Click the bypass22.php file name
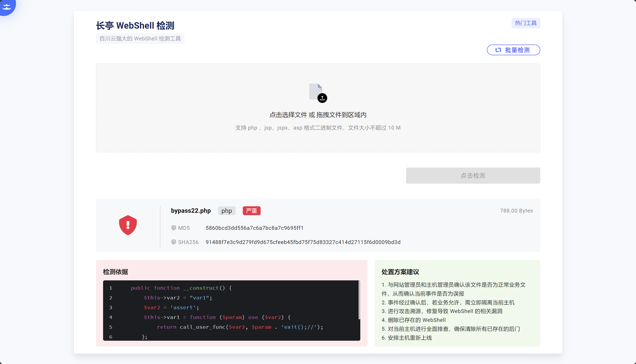The height and width of the screenshot is (364, 636). coord(191,211)
